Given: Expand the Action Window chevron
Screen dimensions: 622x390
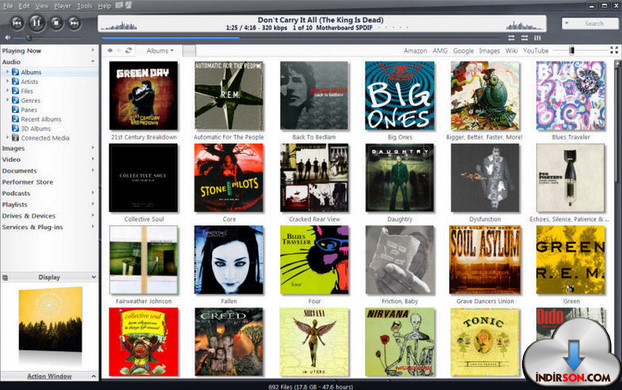Looking at the screenshot, I should click(94, 376).
